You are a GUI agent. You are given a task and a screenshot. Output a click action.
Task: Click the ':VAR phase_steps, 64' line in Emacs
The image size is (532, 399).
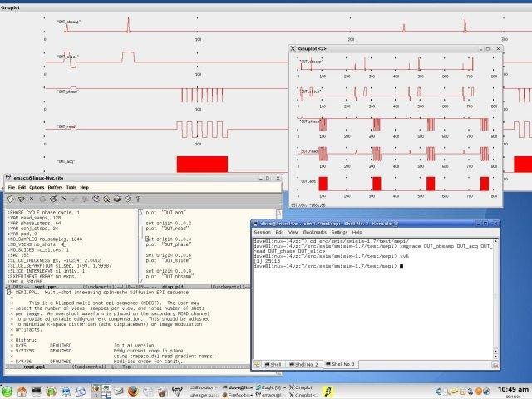pos(34,224)
